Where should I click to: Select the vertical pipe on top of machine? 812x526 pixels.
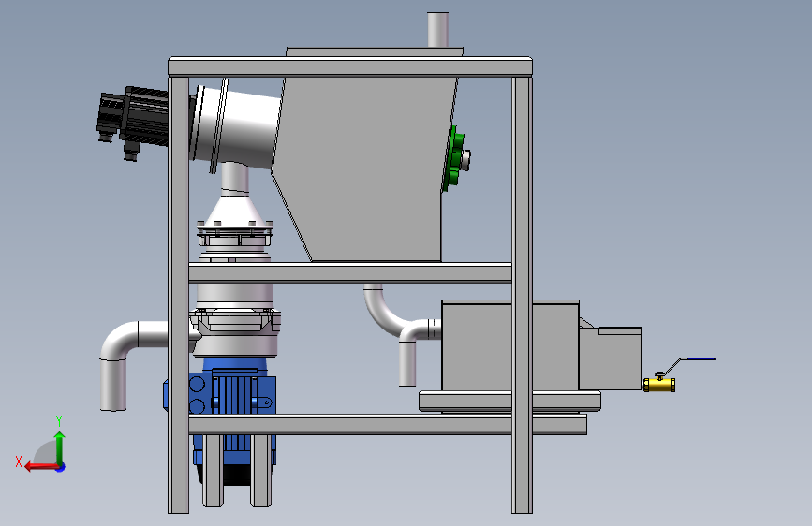(437, 30)
